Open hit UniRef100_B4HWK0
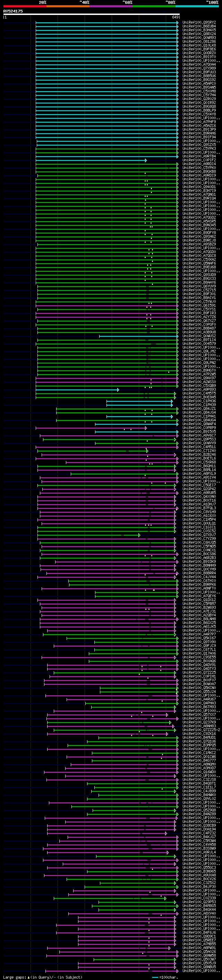222x980 pixels. pos(199,795)
